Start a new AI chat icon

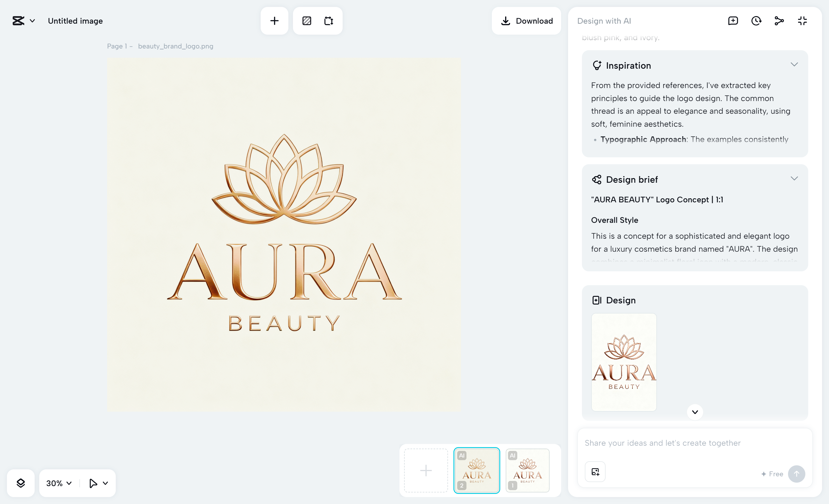733,21
